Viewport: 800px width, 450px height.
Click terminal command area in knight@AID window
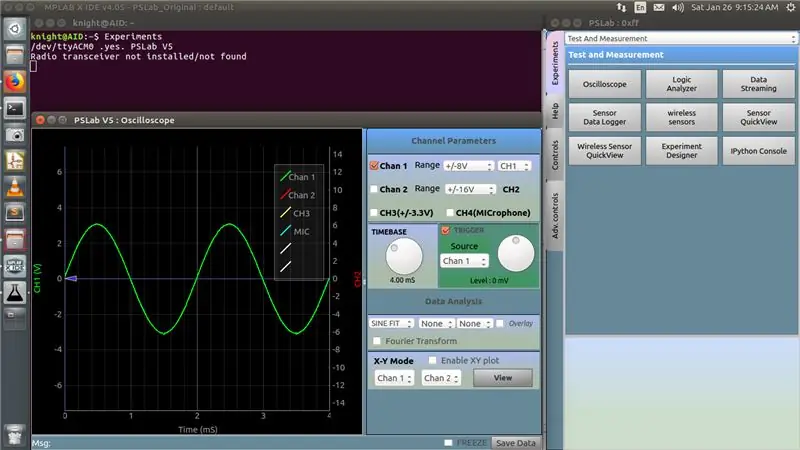coord(286,70)
